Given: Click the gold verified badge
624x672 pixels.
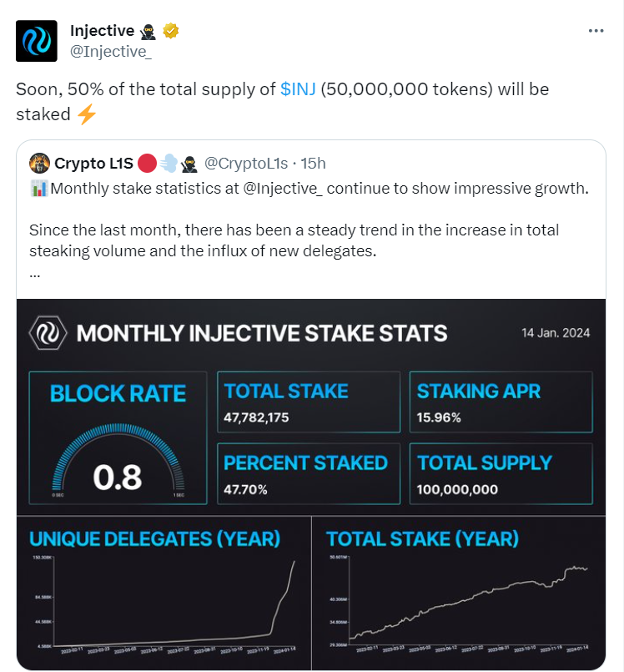Looking at the screenshot, I should (171, 31).
